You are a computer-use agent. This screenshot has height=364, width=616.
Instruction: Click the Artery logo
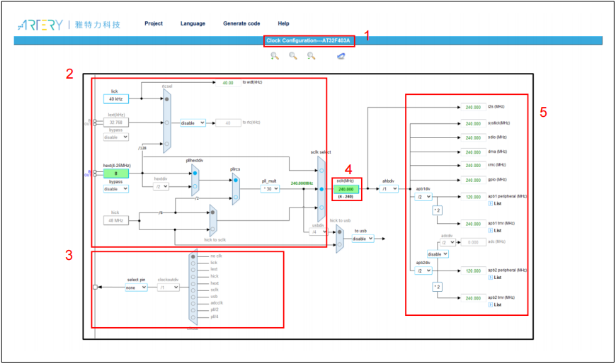click(x=40, y=25)
